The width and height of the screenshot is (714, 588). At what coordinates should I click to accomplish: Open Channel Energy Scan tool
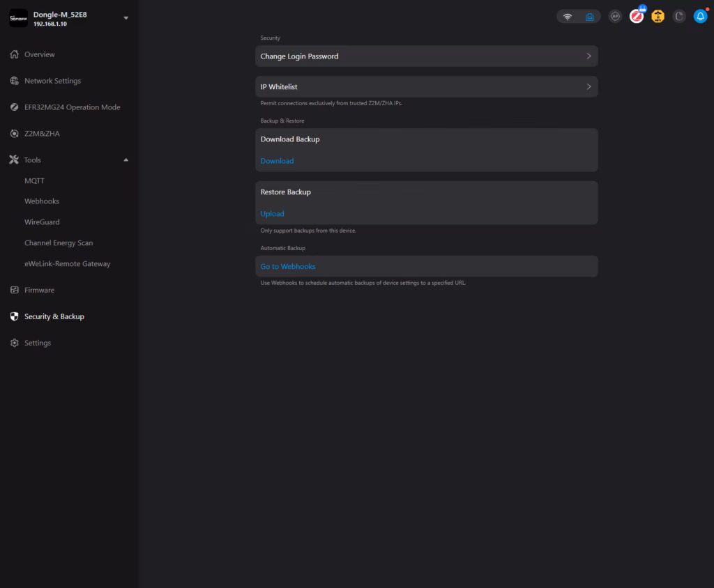pyautogui.click(x=59, y=243)
